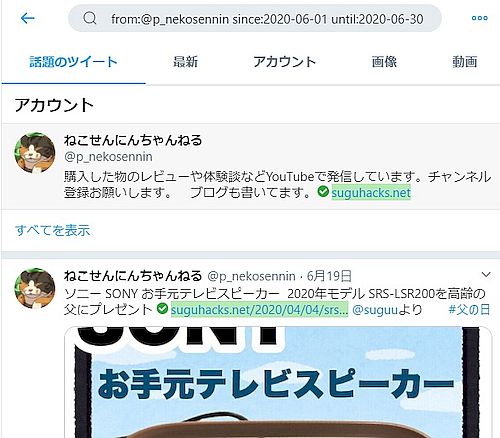
Task: Open the @suguu mention
Action: pyautogui.click(x=375, y=310)
